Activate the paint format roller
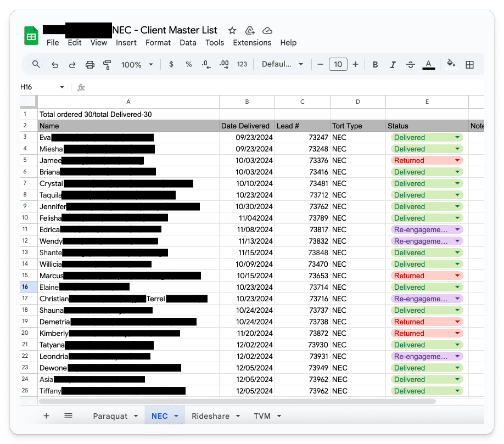504x444 pixels. pyautogui.click(x=107, y=65)
